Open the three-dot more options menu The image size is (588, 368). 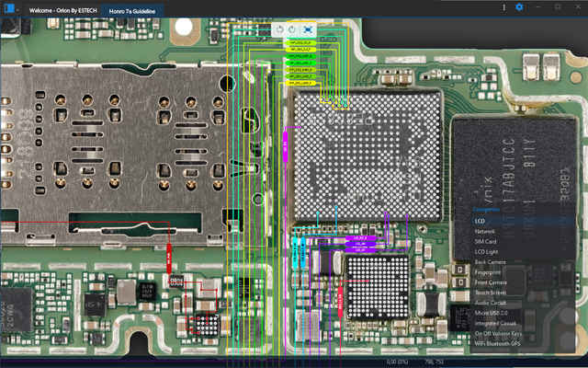point(503,7)
